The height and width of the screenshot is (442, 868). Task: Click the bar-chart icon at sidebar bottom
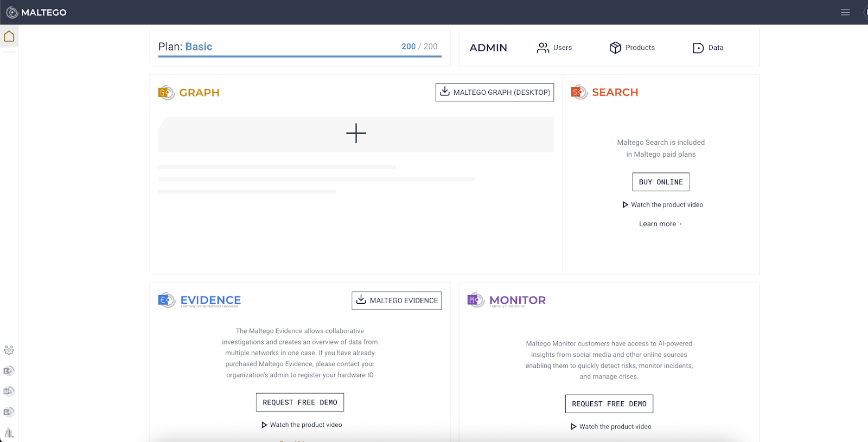click(x=9, y=433)
